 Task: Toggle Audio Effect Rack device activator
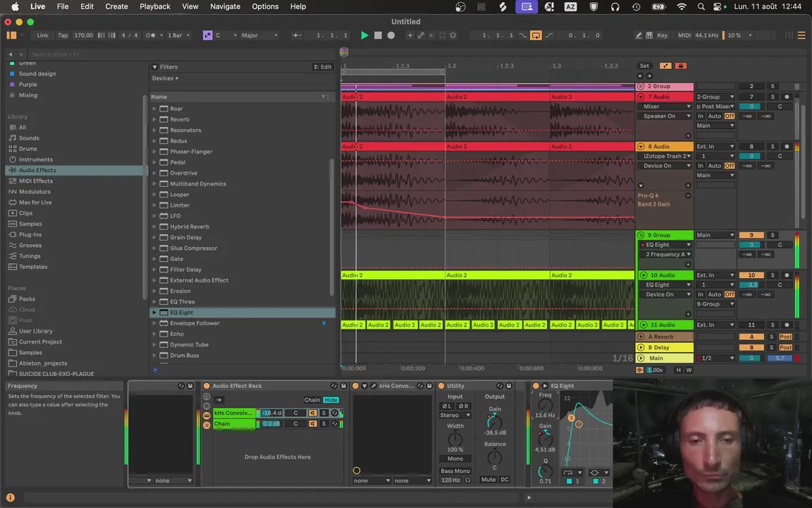point(207,386)
